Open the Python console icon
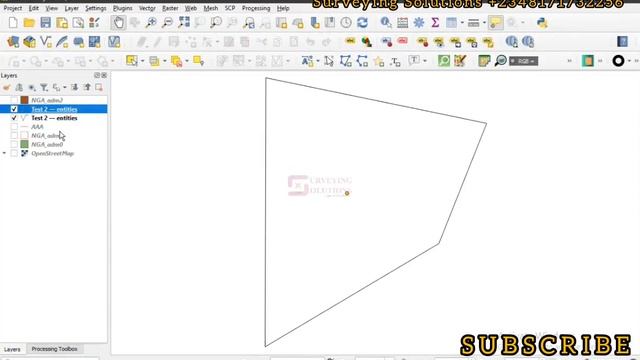This screenshot has width=640, height=360. [x=542, y=22]
